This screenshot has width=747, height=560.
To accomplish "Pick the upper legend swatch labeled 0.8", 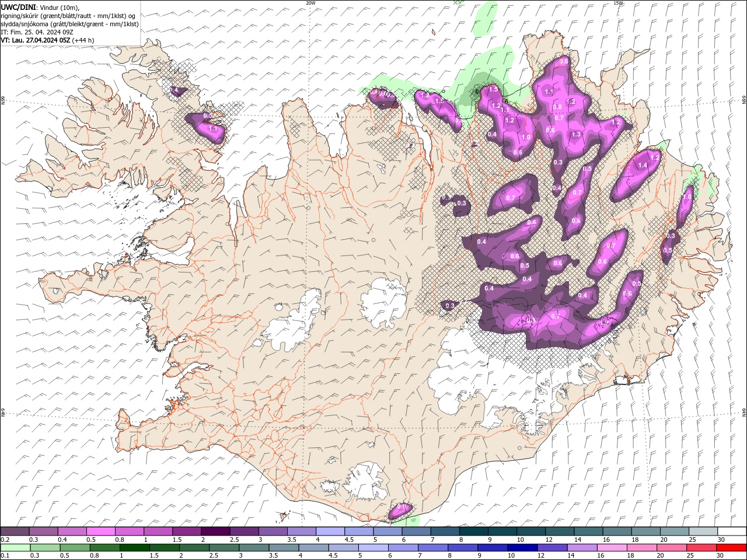I will click(x=129, y=531).
